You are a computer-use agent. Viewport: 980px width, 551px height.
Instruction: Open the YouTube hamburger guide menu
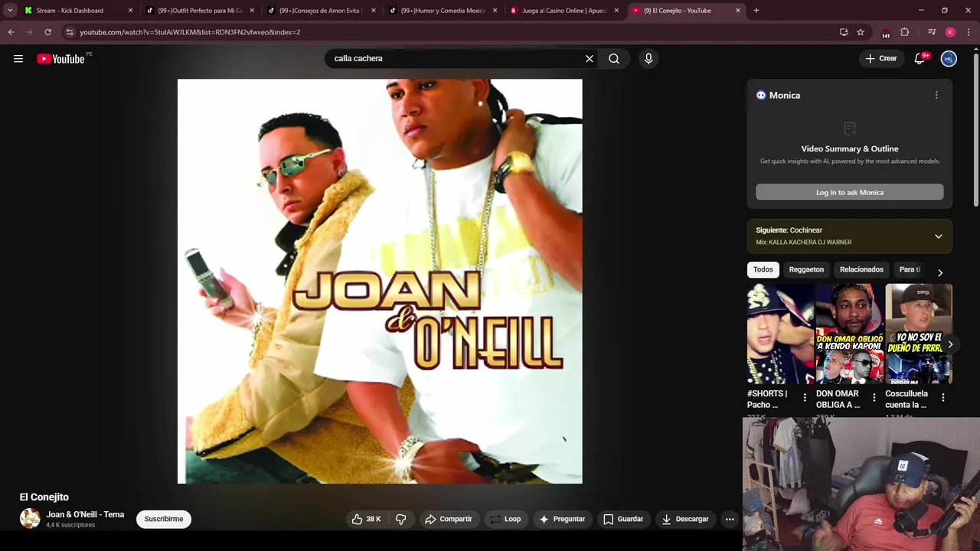pos(18,59)
